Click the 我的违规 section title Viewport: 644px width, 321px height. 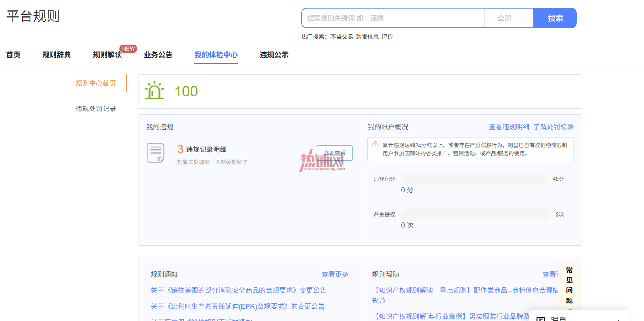point(160,127)
